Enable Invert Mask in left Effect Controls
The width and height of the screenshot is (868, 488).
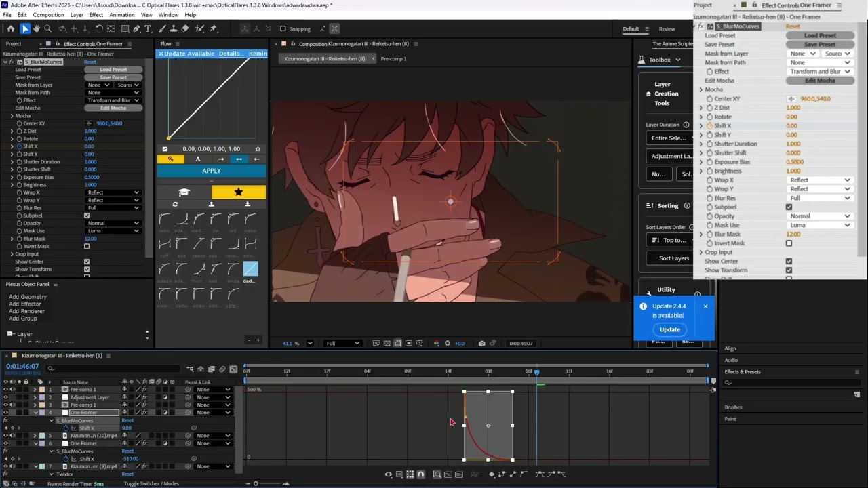[x=87, y=246]
